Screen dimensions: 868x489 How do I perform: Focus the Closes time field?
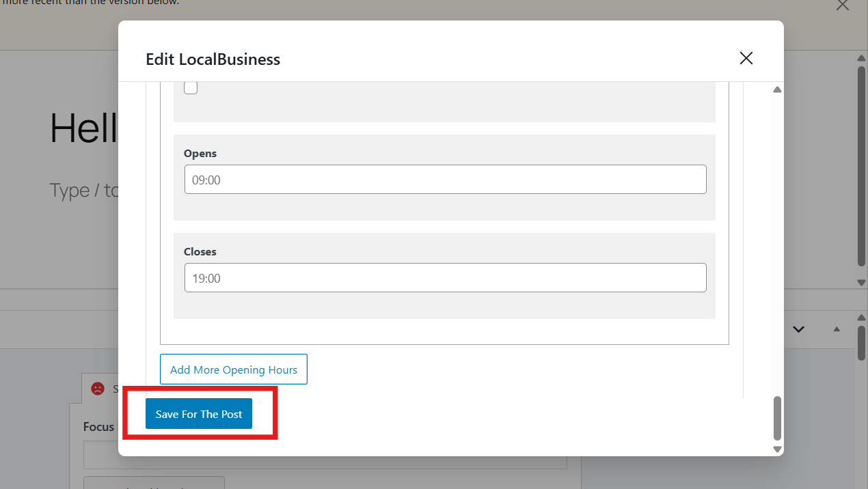click(x=445, y=277)
